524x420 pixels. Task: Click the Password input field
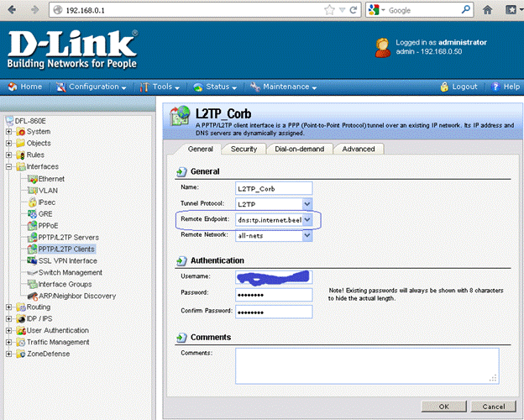pyautogui.click(x=274, y=295)
